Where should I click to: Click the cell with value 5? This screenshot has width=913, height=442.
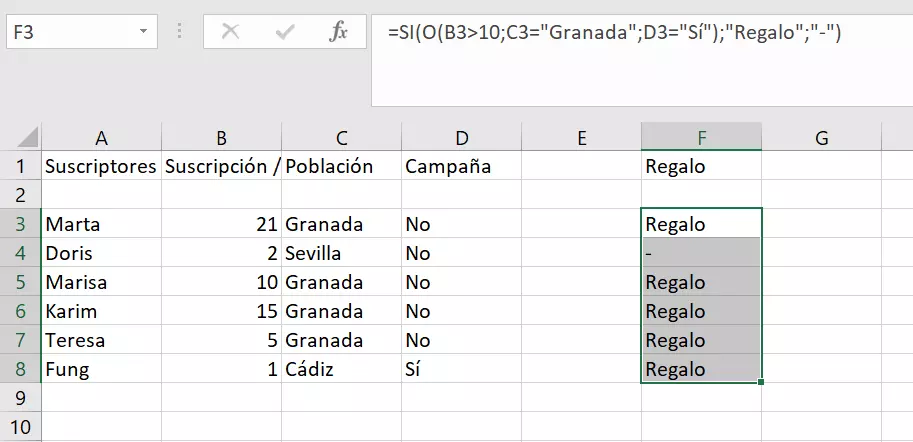(221, 340)
